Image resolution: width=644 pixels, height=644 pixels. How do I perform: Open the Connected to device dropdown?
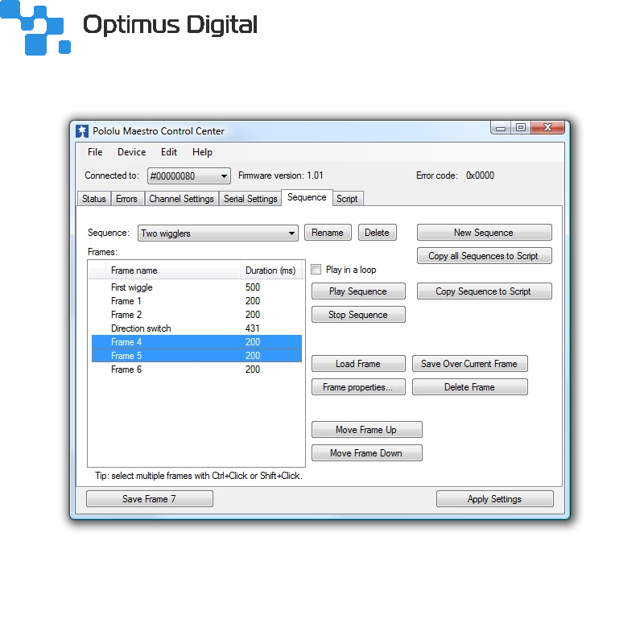(189, 175)
